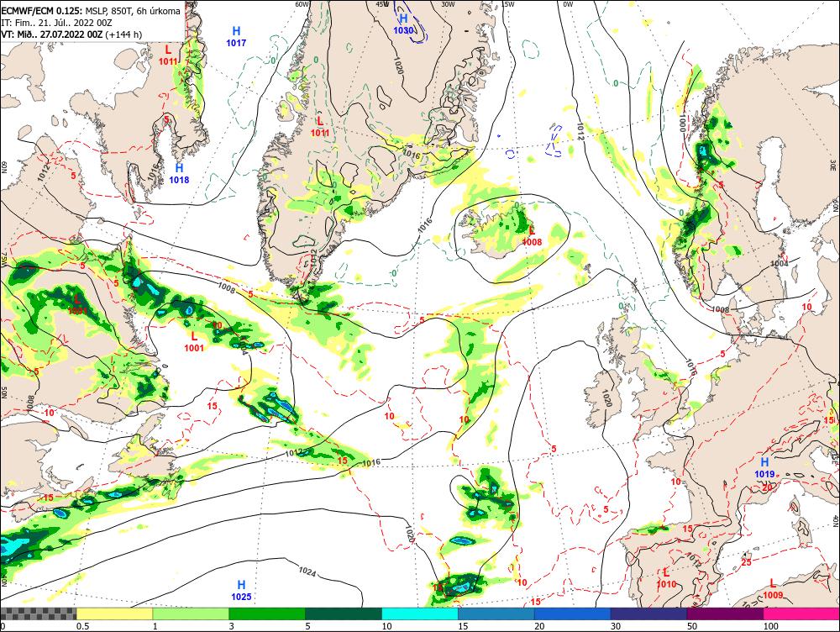This screenshot has width=840, height=632.
Task: Click the H 1018 high marker
Action: click(179, 174)
